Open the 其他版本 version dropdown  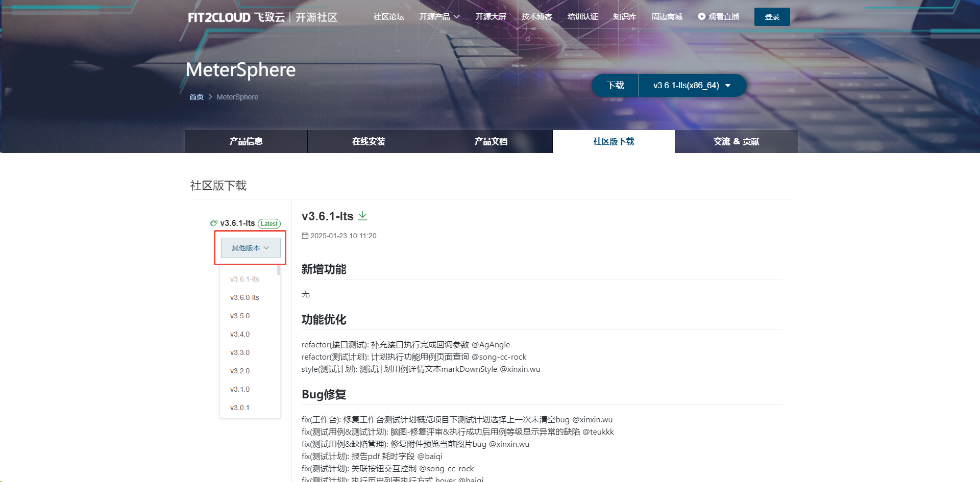pos(250,248)
